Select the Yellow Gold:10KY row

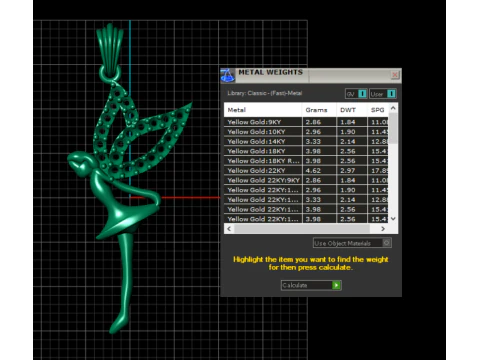[x=306, y=132]
